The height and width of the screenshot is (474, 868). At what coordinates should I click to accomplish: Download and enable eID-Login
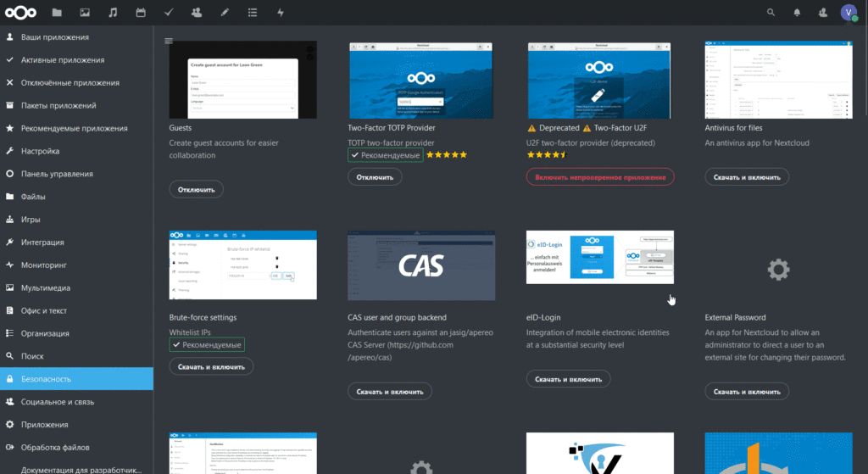[x=568, y=379]
